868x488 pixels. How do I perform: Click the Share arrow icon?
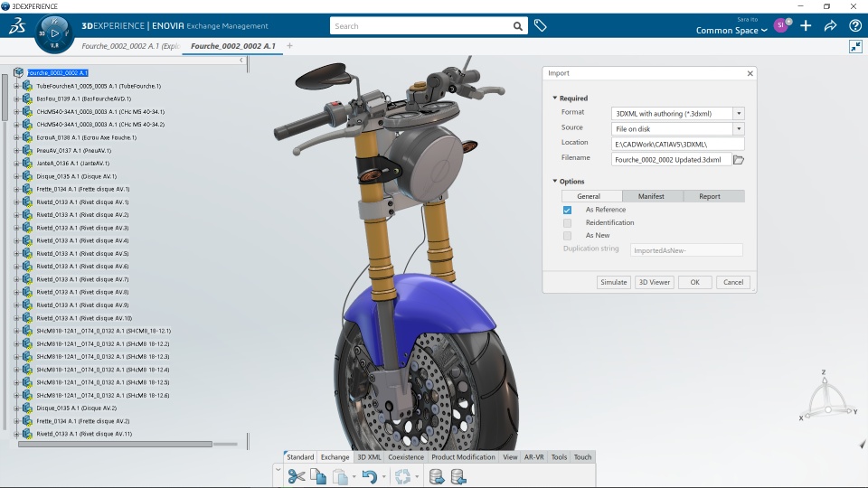[830, 25]
